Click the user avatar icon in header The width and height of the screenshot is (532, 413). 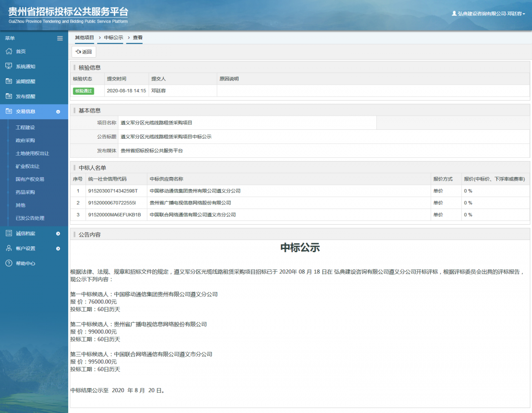[x=454, y=14]
